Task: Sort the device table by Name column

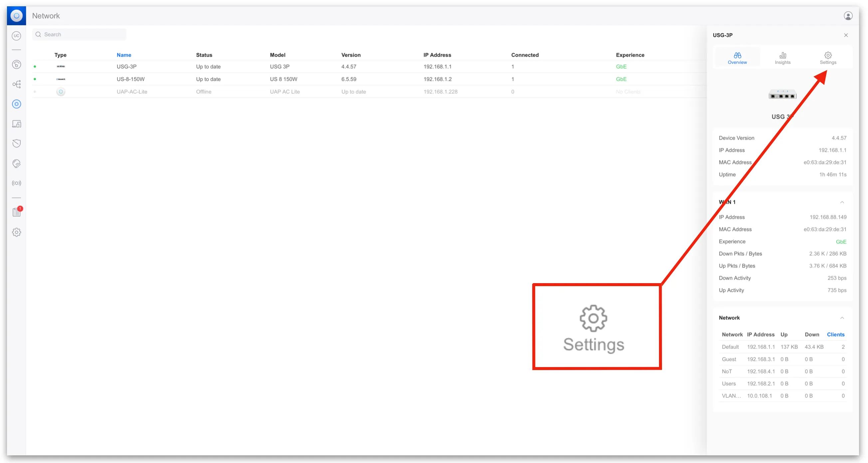Action: [124, 55]
